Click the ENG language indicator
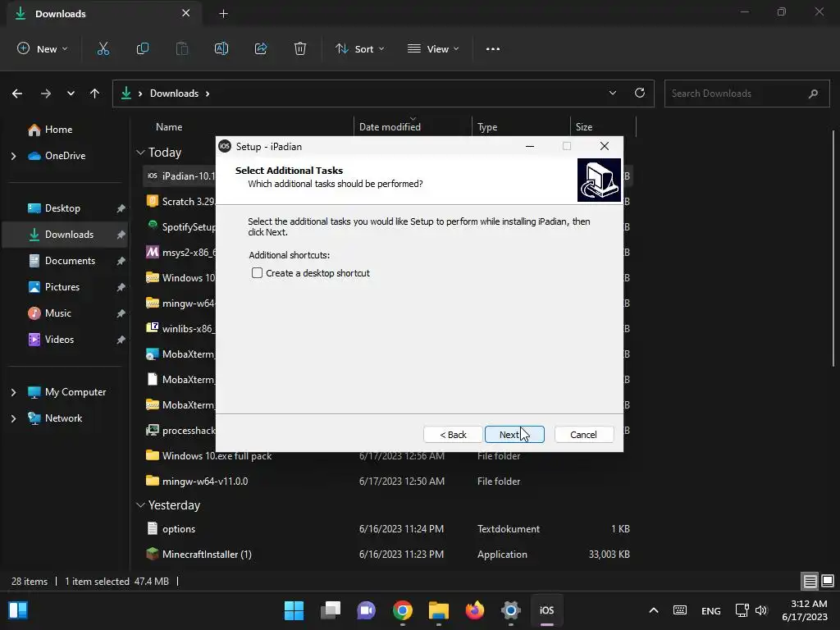Viewport: 840px width, 630px height. coord(711,610)
